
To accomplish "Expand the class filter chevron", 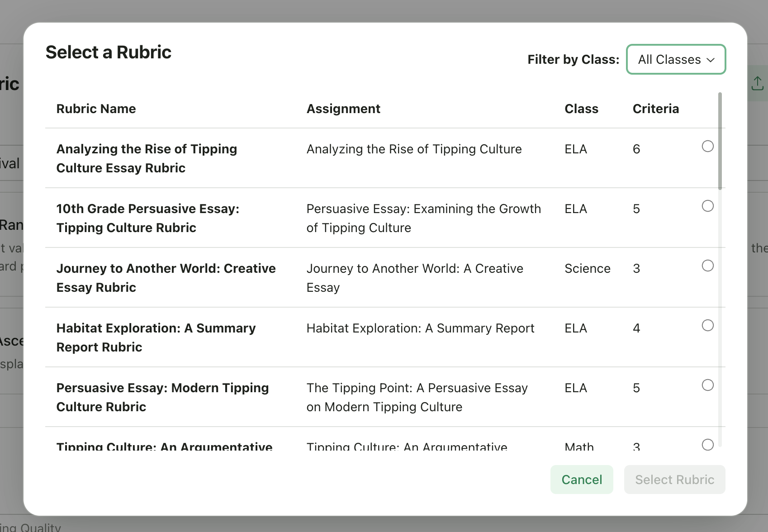I will (711, 59).
